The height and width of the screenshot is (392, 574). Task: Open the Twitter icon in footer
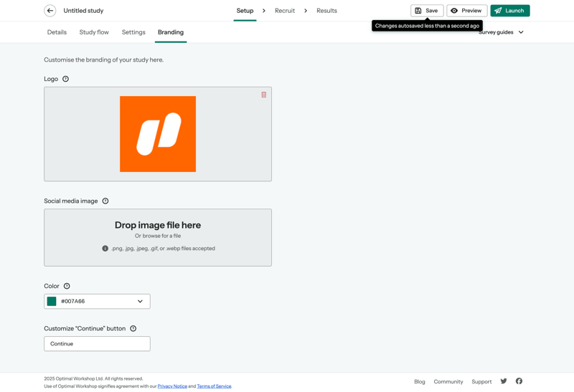[x=504, y=381]
